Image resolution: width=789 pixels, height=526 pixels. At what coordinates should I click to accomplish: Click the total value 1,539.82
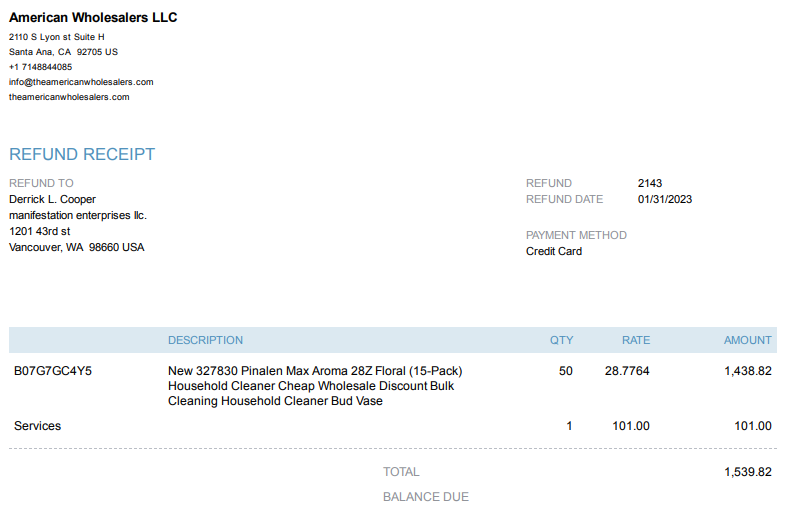(748, 472)
